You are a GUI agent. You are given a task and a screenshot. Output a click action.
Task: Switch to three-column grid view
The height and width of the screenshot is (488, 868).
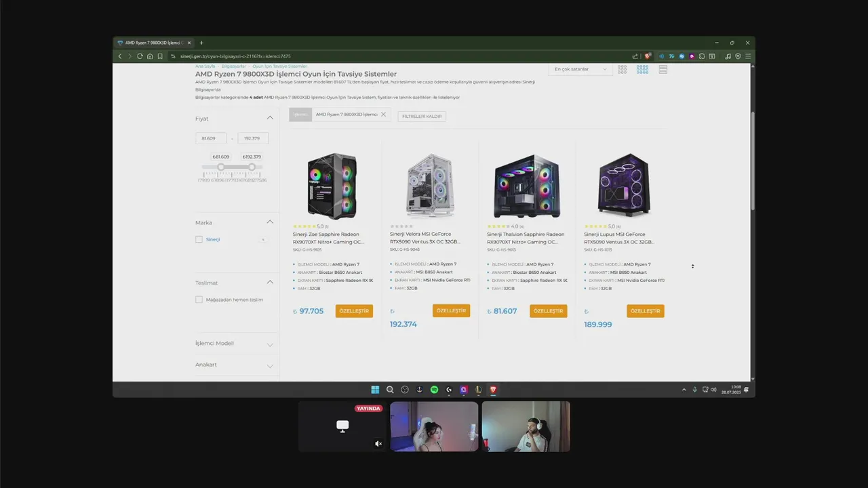pos(622,69)
